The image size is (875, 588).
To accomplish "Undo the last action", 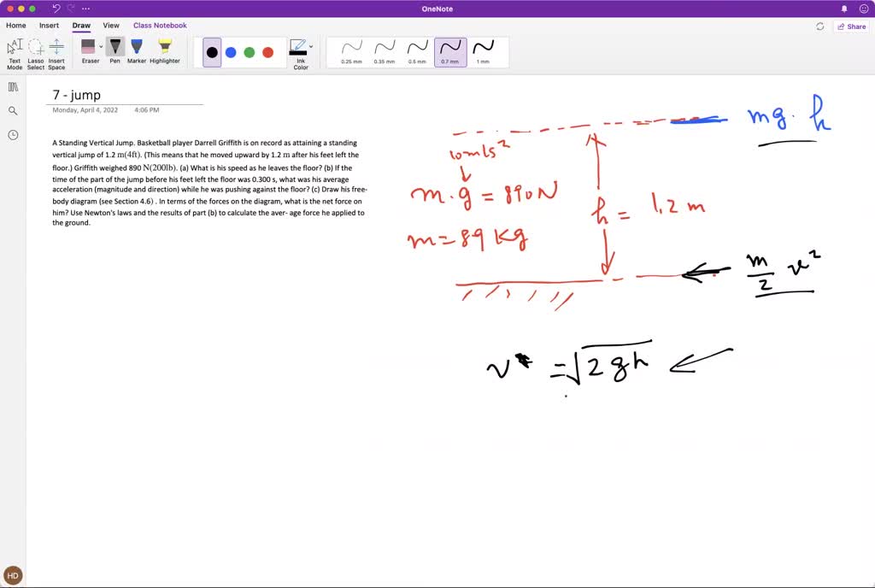I will (x=56, y=9).
